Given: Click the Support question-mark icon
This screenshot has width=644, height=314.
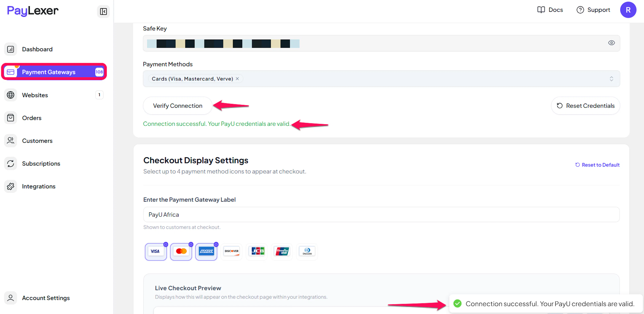Looking at the screenshot, I should point(580,10).
